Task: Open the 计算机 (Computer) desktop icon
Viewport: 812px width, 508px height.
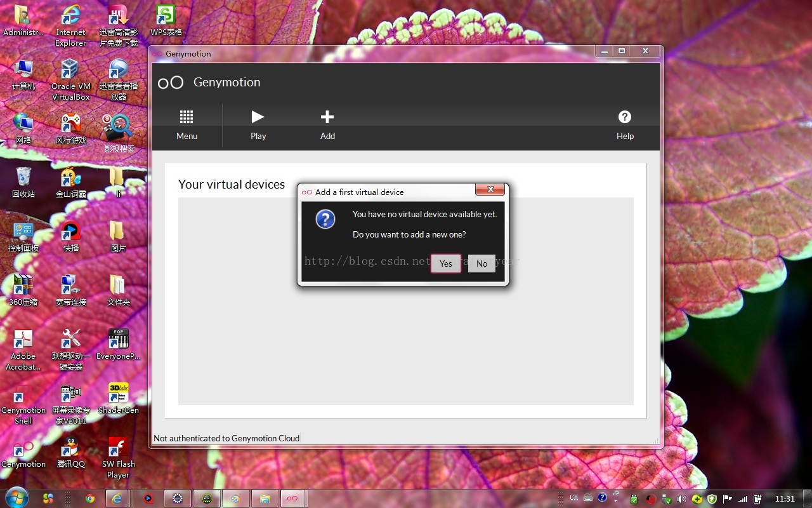Action: click(23, 75)
